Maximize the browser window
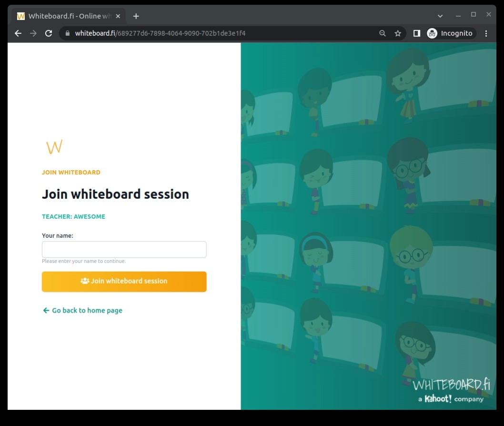Viewport: 504px width, 426px height. coord(474,14)
